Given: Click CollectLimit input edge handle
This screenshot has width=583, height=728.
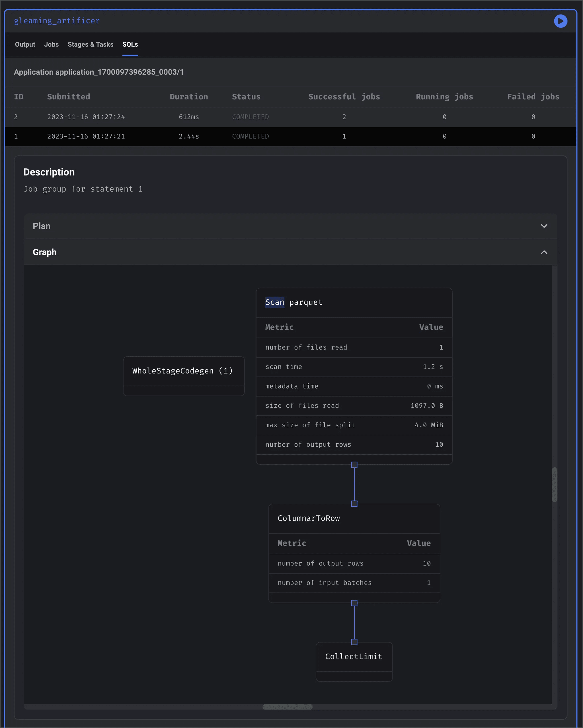Looking at the screenshot, I should pyautogui.click(x=354, y=642).
